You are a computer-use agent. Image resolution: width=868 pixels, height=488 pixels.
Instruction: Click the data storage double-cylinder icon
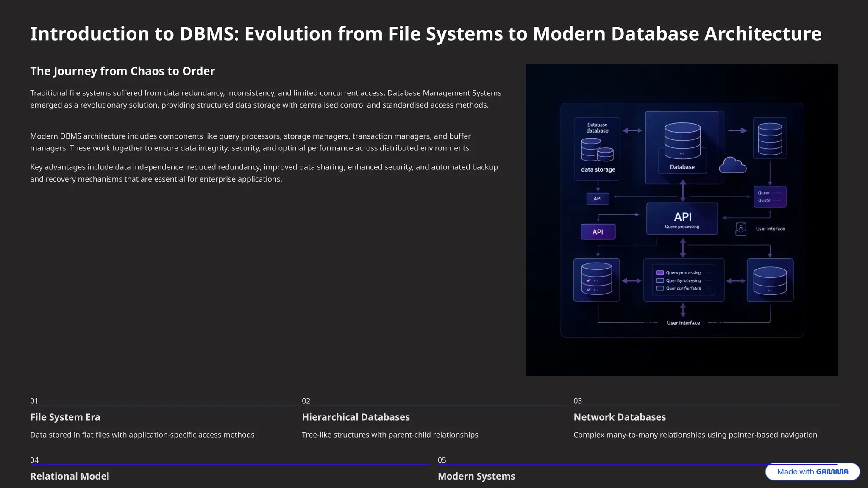click(597, 150)
